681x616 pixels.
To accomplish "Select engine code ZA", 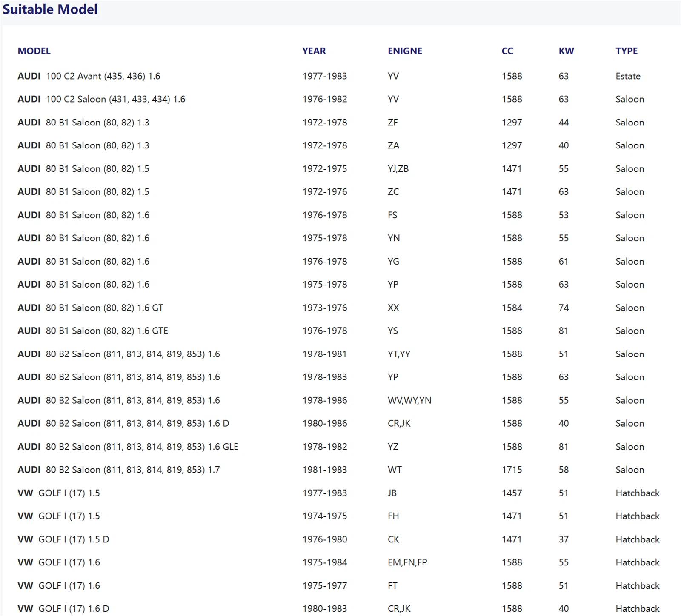I will click(x=393, y=145).
